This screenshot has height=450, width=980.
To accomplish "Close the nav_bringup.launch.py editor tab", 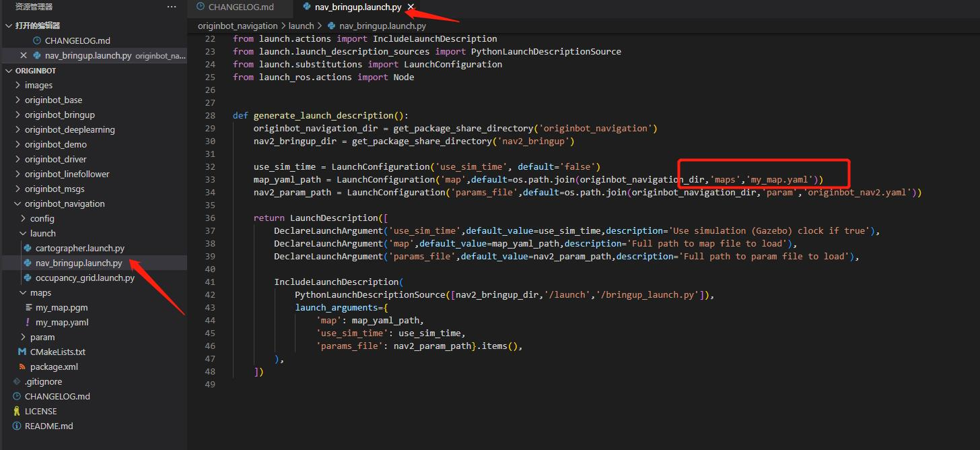I will 411,7.
